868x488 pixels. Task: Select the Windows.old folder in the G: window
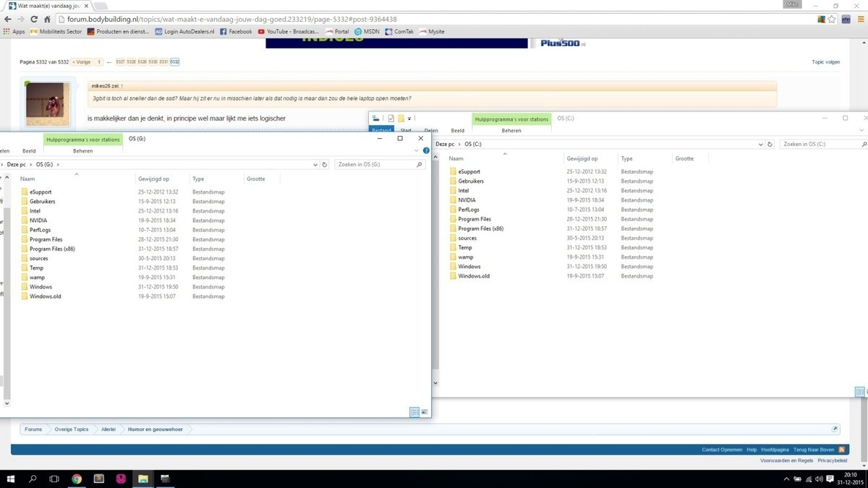[x=45, y=296]
